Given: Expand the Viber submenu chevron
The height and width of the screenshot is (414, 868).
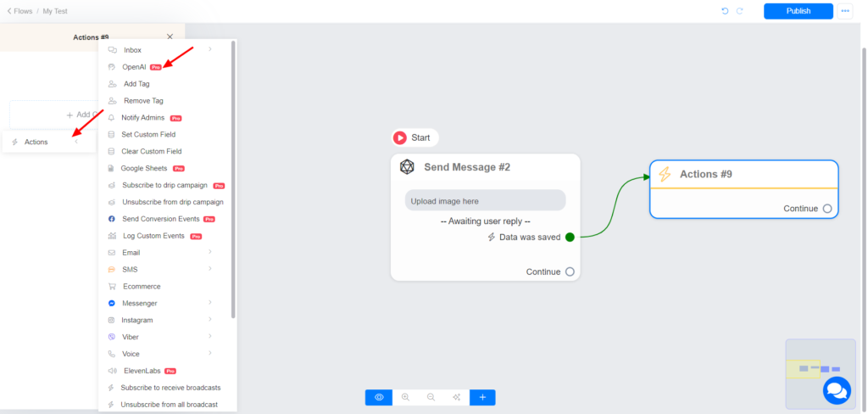Looking at the screenshot, I should (210, 337).
